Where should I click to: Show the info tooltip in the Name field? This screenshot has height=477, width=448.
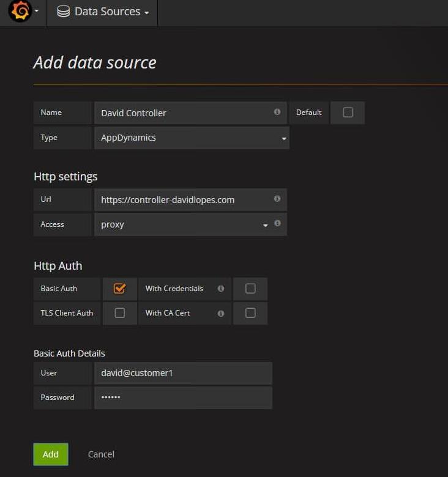click(277, 112)
